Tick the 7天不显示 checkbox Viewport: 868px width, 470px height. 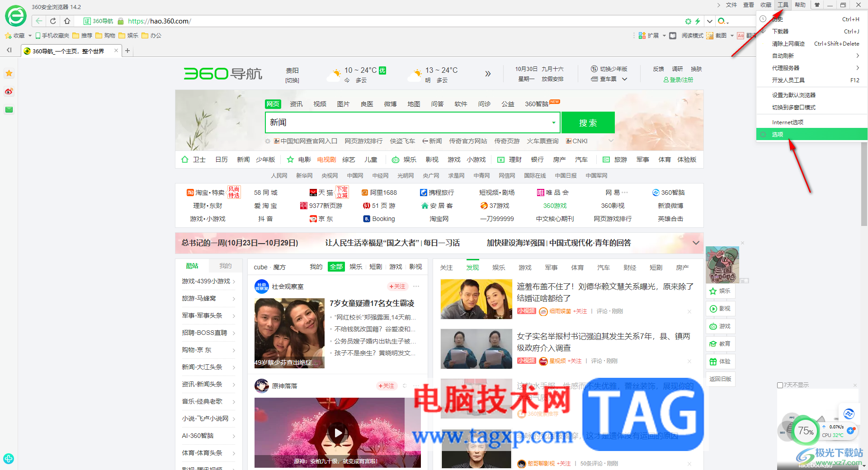pos(780,385)
